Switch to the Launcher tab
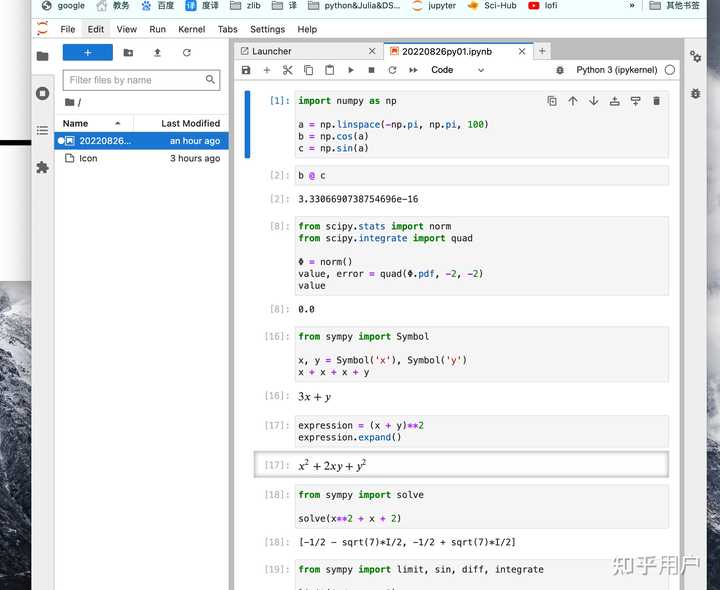Viewport: 720px width, 590px height. 272,51
